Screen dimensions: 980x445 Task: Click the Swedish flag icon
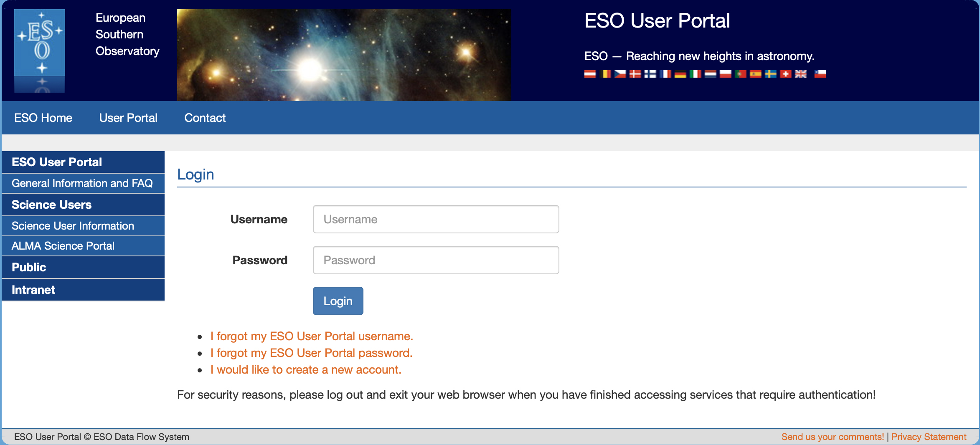click(x=770, y=74)
